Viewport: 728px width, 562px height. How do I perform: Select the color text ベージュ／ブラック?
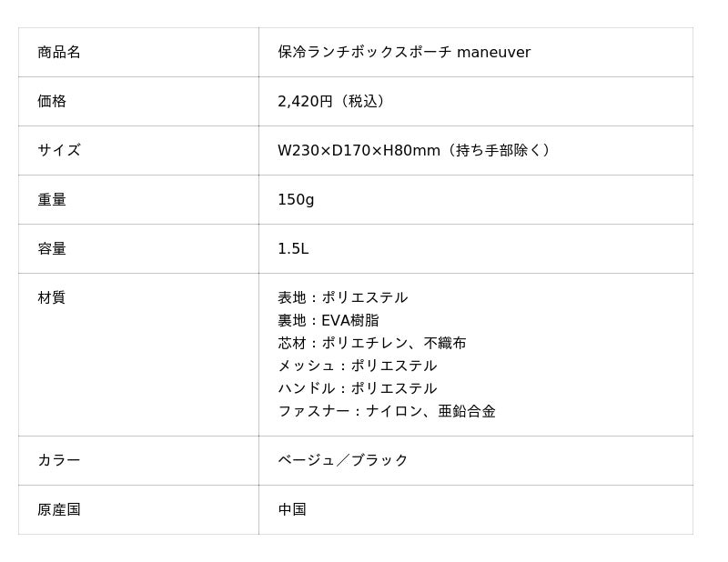pos(343,460)
